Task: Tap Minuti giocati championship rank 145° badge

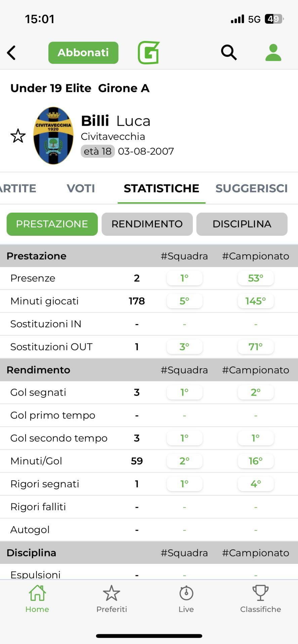Action: (x=256, y=301)
